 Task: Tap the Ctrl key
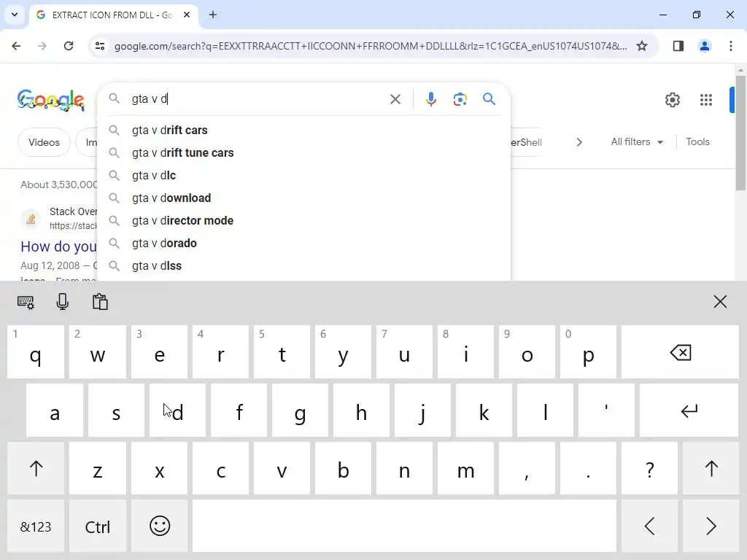(98, 526)
